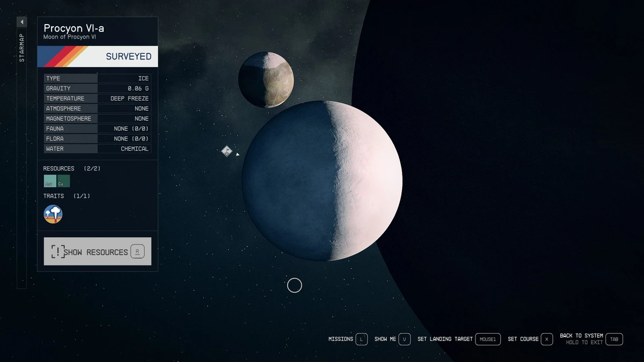This screenshot has width=644, height=362.
Task: Click the R key icon on Show Resources
Action: [x=138, y=251]
